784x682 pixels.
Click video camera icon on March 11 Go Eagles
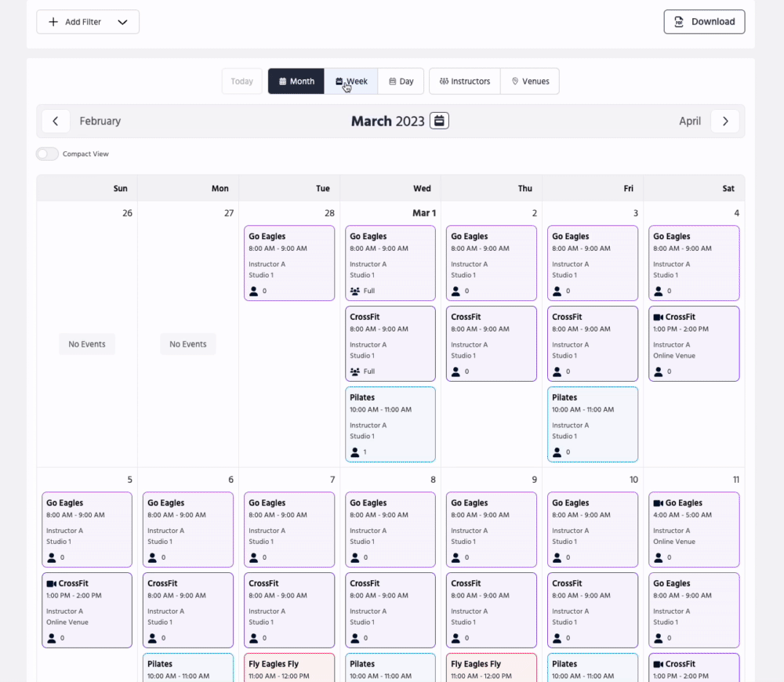point(658,503)
